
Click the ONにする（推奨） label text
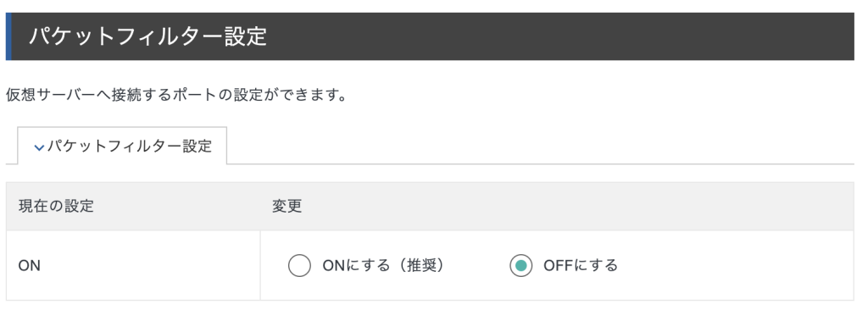click(384, 266)
